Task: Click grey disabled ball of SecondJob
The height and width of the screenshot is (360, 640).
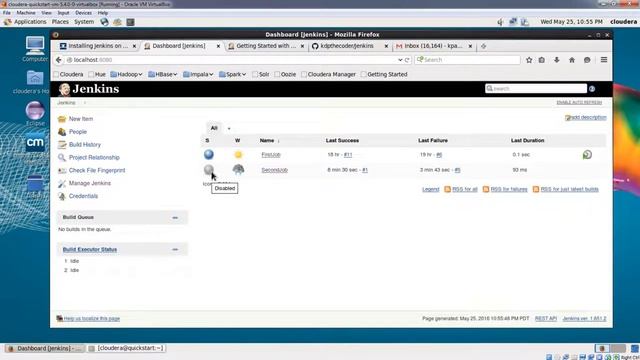Action: tap(209, 169)
